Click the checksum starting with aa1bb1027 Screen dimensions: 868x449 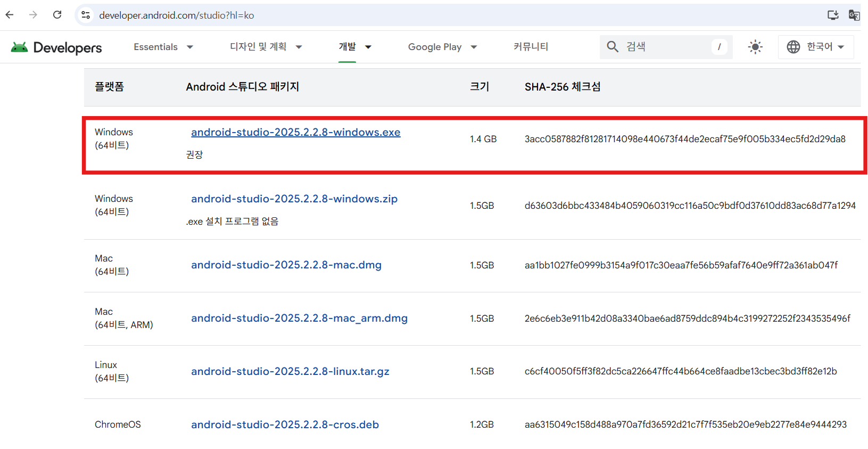(x=681, y=265)
